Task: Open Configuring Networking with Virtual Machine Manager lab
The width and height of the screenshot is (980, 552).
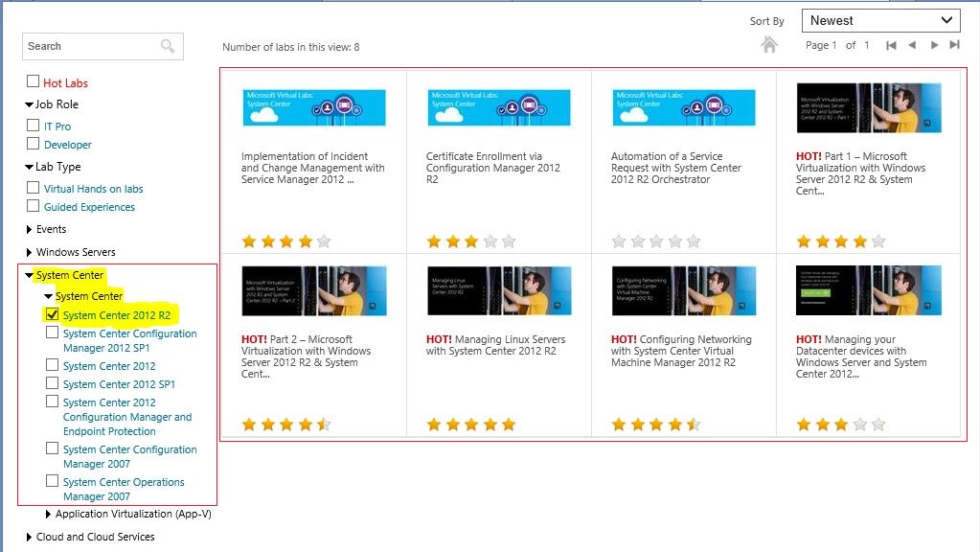Action: tap(681, 351)
